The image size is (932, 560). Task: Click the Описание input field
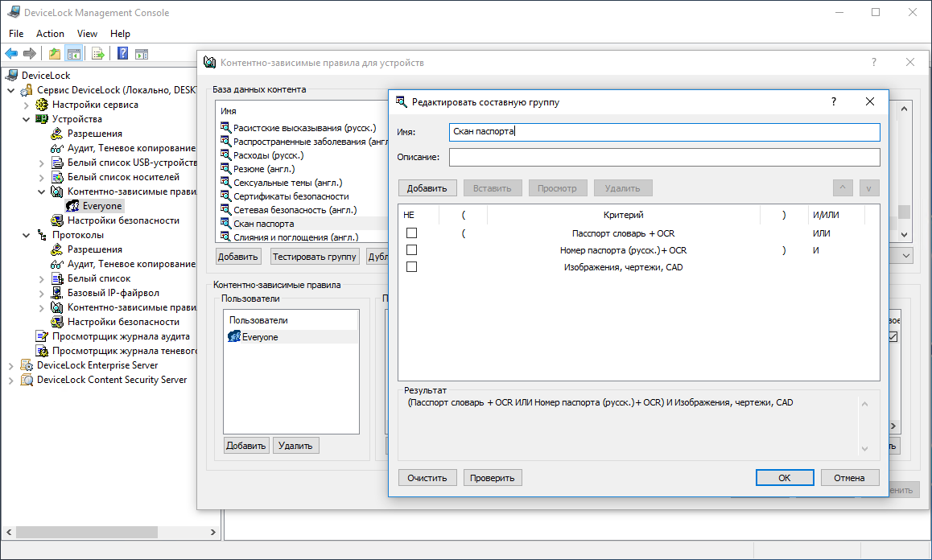(665, 157)
